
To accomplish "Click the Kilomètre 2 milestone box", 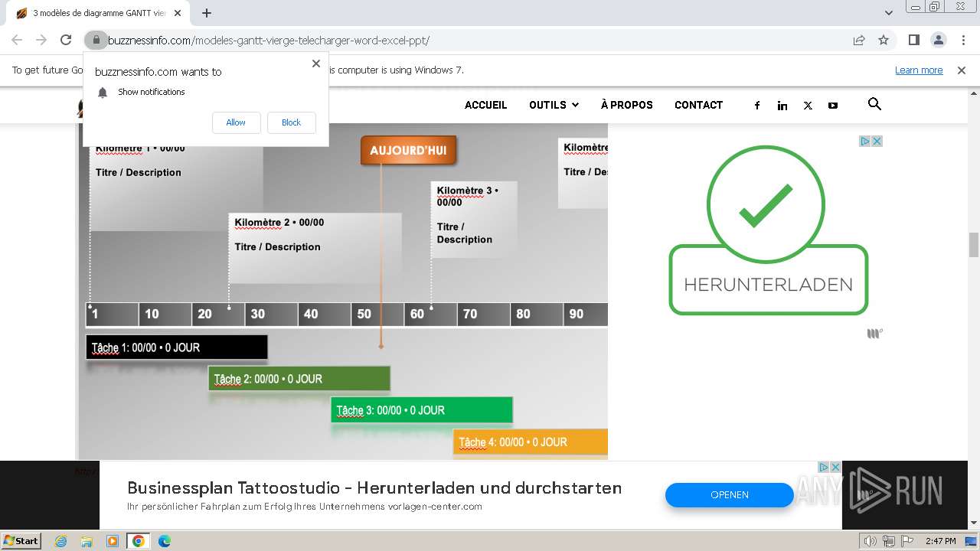I will 315,248.
